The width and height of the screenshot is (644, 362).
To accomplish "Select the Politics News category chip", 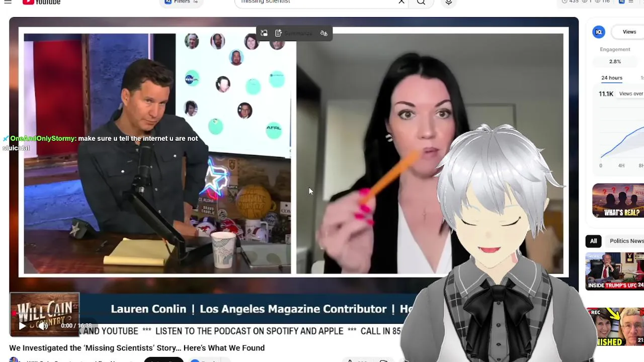I will click(x=625, y=241).
